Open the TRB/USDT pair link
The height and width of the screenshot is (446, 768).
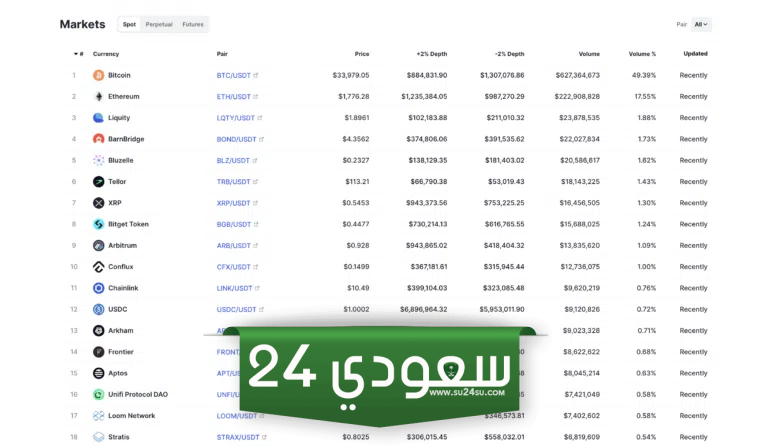pos(234,182)
